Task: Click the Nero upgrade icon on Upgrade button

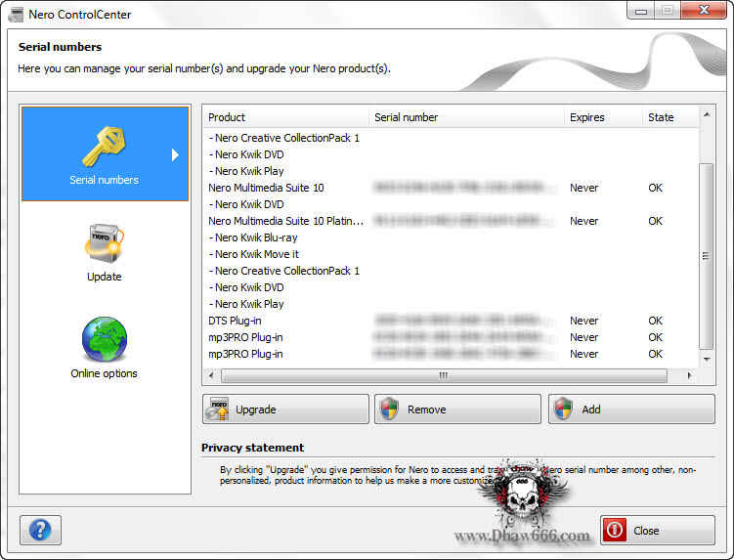Action: click(218, 409)
